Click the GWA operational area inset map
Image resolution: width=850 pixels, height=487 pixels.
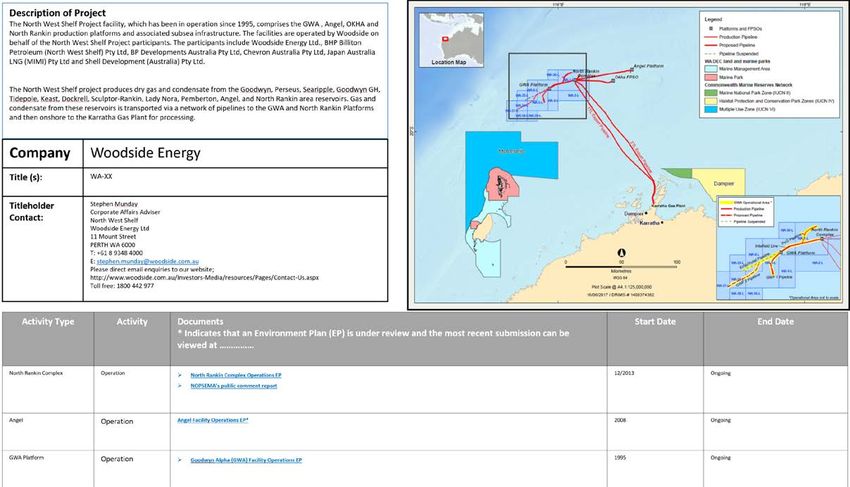[778, 248]
